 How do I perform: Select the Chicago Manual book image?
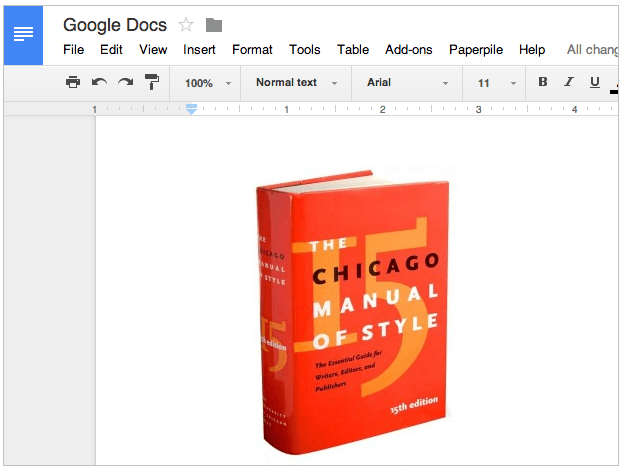coord(353,312)
